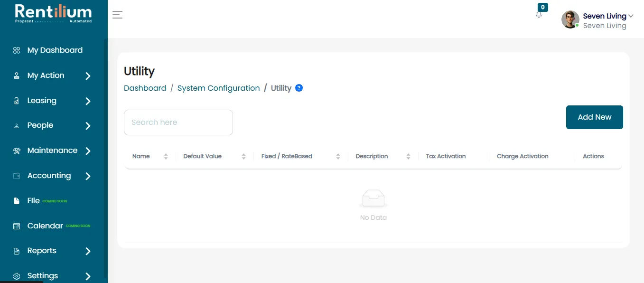Click the File page icon
Screen dimensions: 644x283
point(17,201)
